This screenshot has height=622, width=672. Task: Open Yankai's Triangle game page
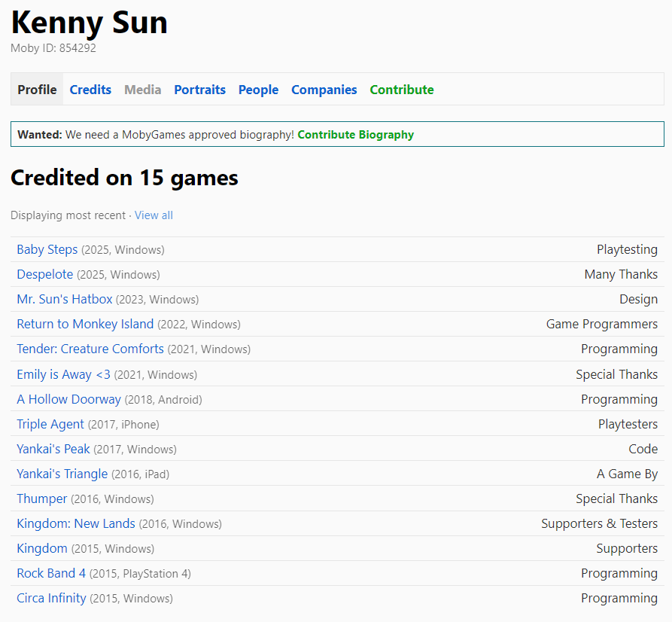[x=62, y=474]
